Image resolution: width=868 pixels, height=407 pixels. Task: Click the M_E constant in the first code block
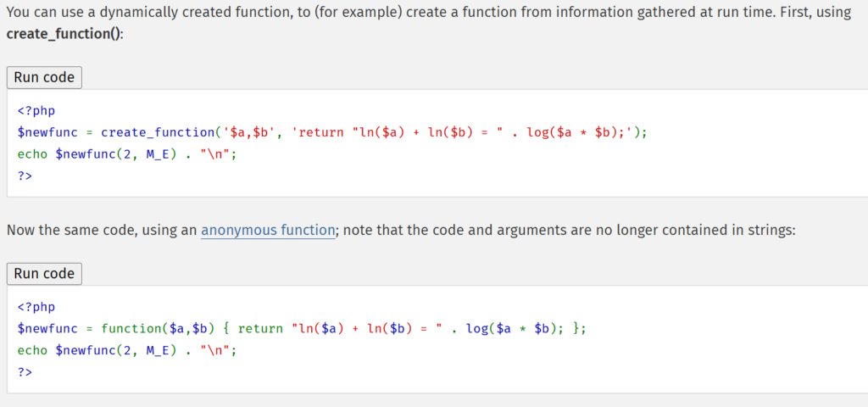point(159,154)
